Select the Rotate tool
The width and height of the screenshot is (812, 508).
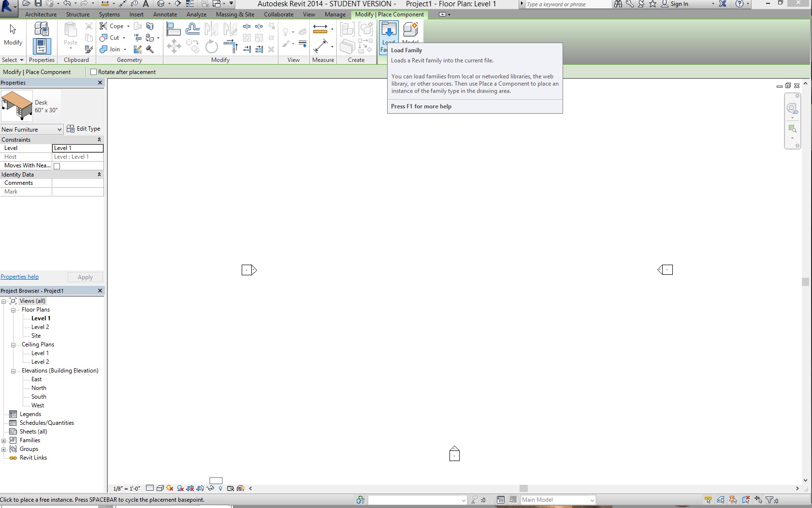click(211, 46)
